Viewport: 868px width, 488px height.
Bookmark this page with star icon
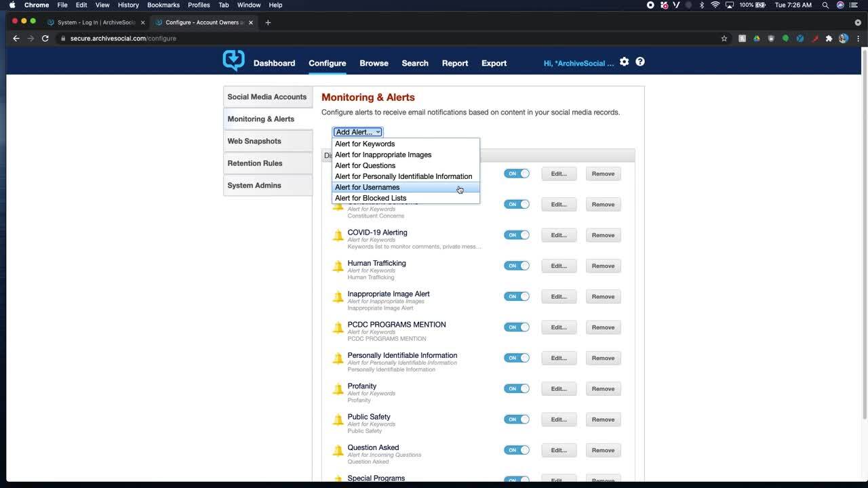coord(724,39)
